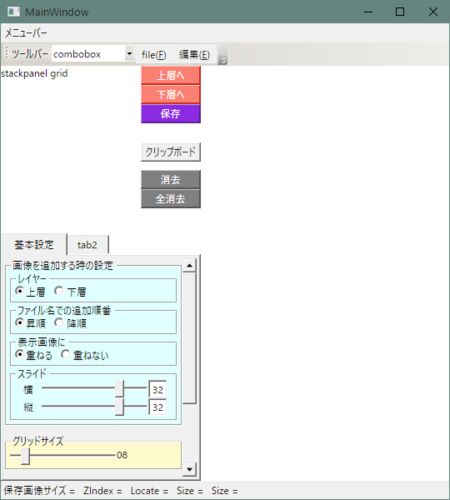The width and height of the screenshot is (450, 500).
Task: Open the メニューバー menu
Action: tap(26, 33)
